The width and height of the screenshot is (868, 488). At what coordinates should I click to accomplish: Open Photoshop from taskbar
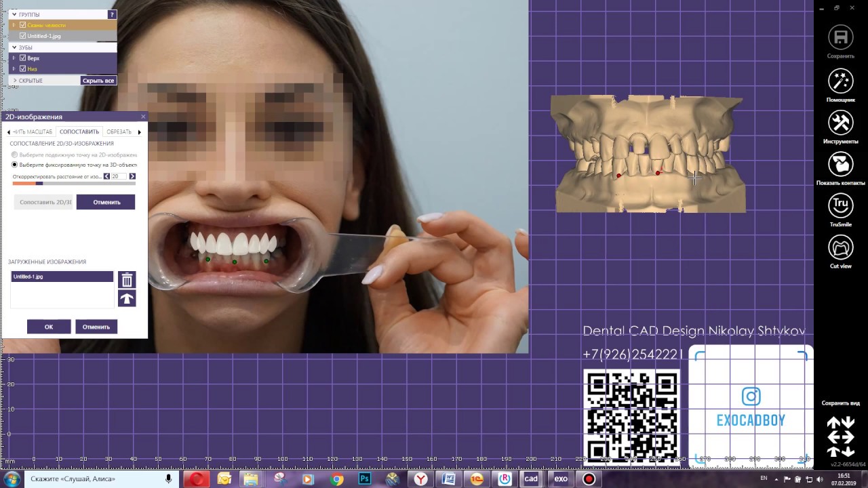[x=365, y=479]
